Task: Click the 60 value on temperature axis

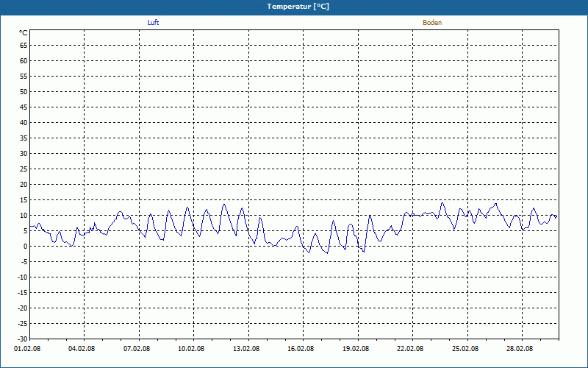Action: (24, 61)
